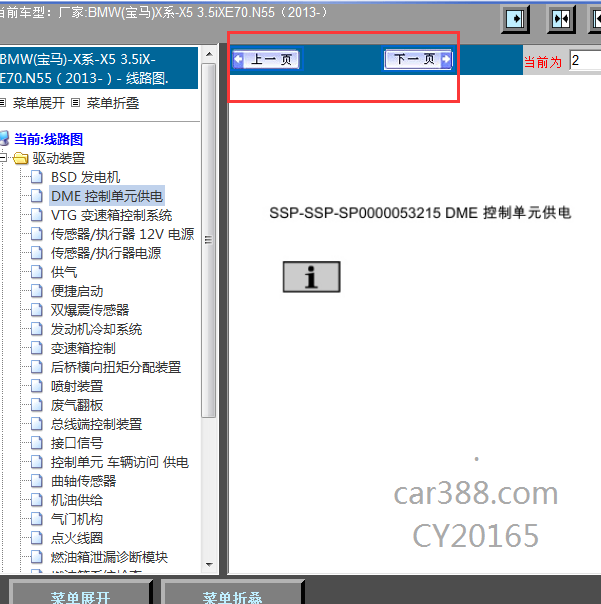The width and height of the screenshot is (601, 604).
Task: Click the folder icon of 驱动装置
Action: click(21, 158)
